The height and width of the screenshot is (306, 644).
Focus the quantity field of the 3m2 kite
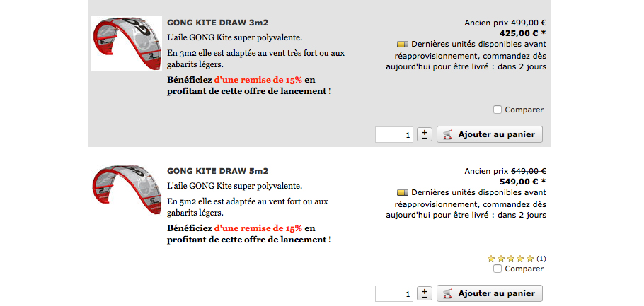[x=394, y=134]
